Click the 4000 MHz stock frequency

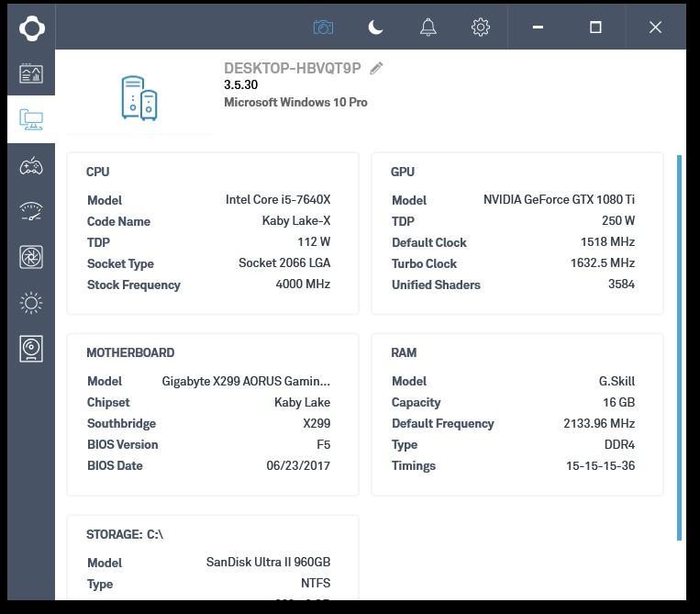click(303, 284)
